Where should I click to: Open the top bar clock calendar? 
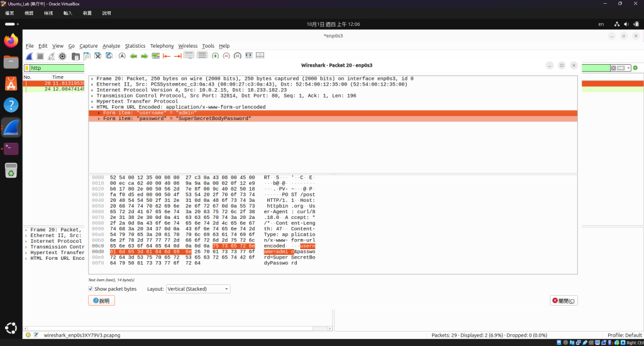(333, 25)
